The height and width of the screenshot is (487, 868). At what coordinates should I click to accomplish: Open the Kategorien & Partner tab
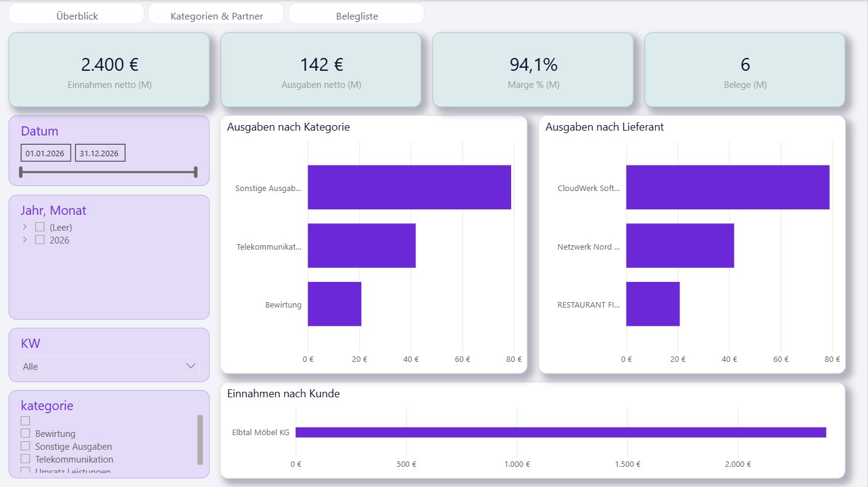216,14
